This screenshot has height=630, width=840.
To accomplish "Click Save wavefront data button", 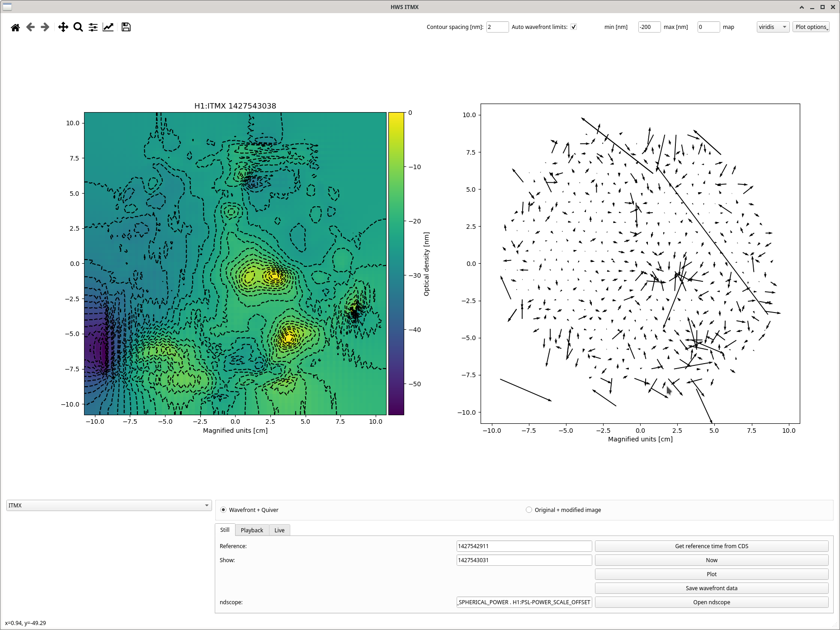I will (712, 588).
